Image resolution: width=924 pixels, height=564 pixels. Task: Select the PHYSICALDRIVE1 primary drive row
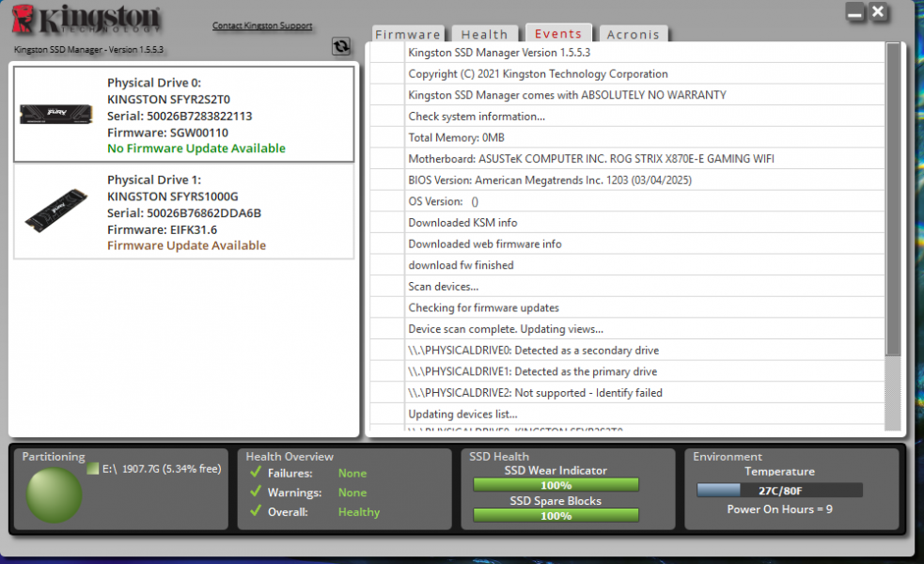pos(627,371)
